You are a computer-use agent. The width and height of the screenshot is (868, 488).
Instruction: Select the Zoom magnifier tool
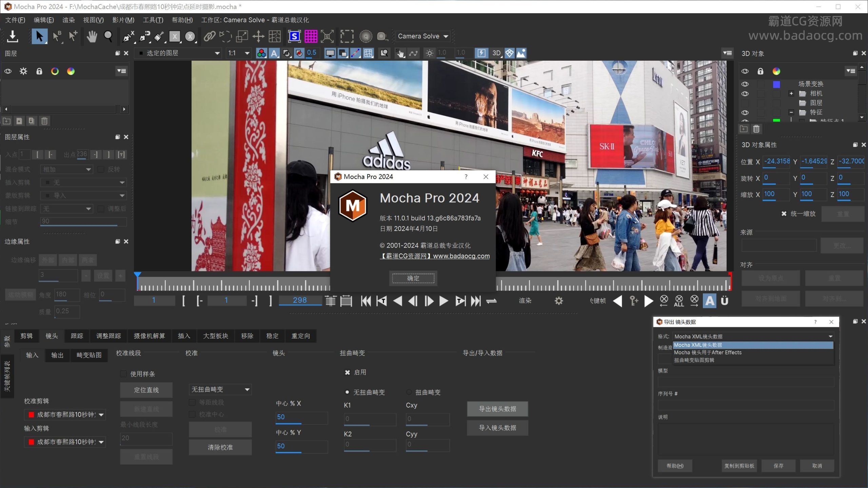[x=108, y=36]
